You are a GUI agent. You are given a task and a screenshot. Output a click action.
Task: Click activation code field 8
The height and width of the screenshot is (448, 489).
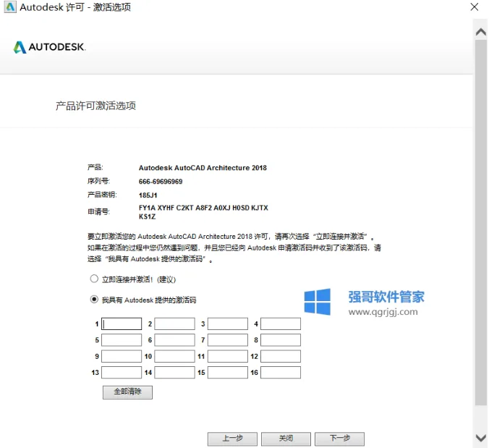coord(281,340)
